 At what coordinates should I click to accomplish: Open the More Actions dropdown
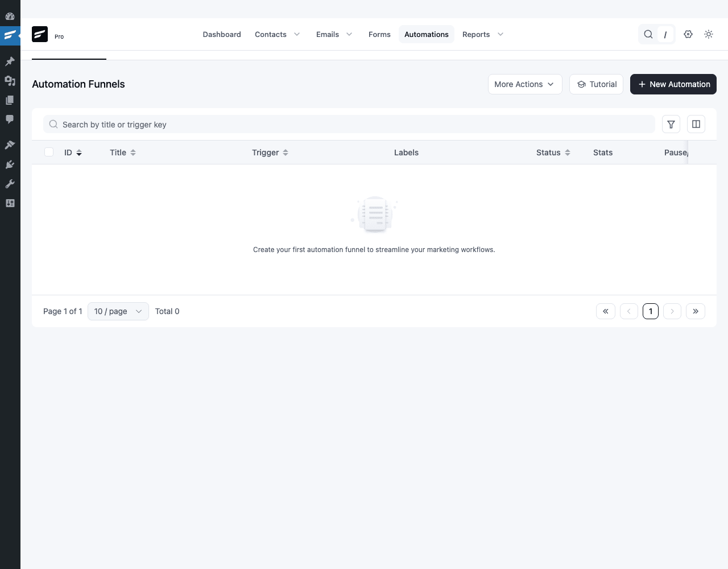525,84
